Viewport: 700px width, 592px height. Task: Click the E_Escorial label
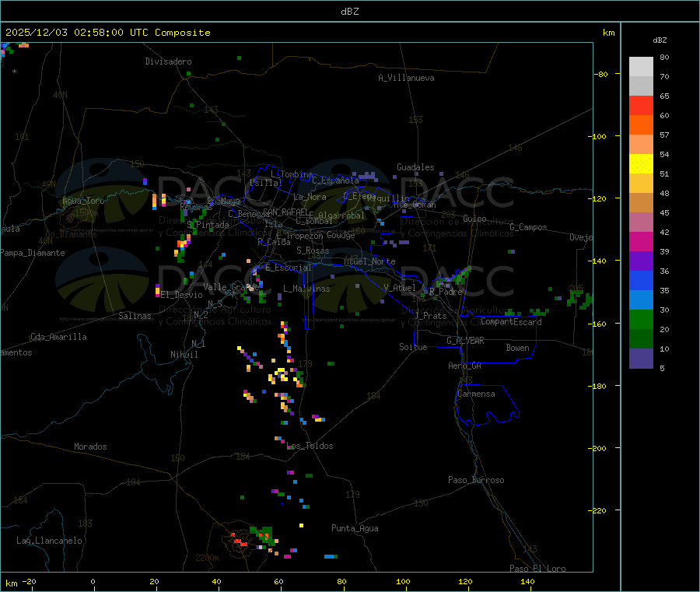(289, 268)
